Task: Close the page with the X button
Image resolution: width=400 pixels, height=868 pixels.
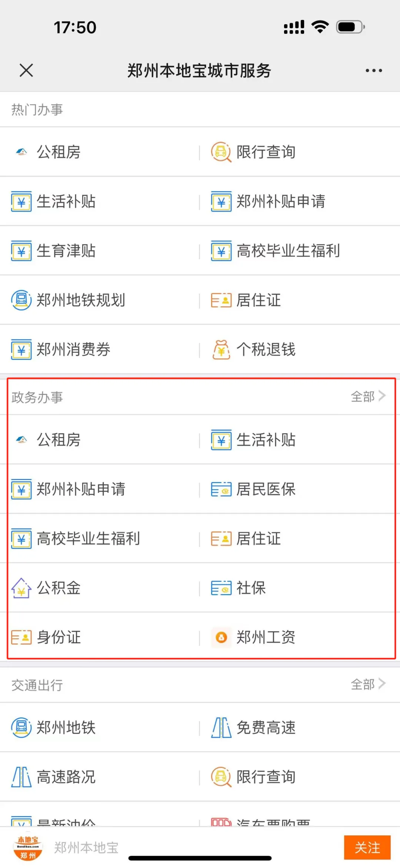Action: click(x=26, y=70)
